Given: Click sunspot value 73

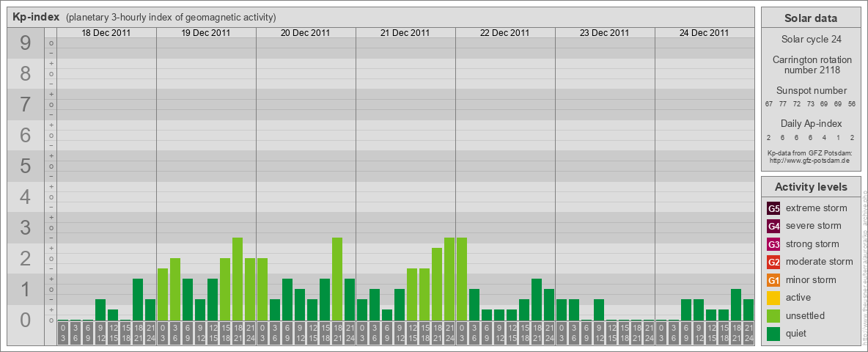Looking at the screenshot, I should click(x=810, y=104).
